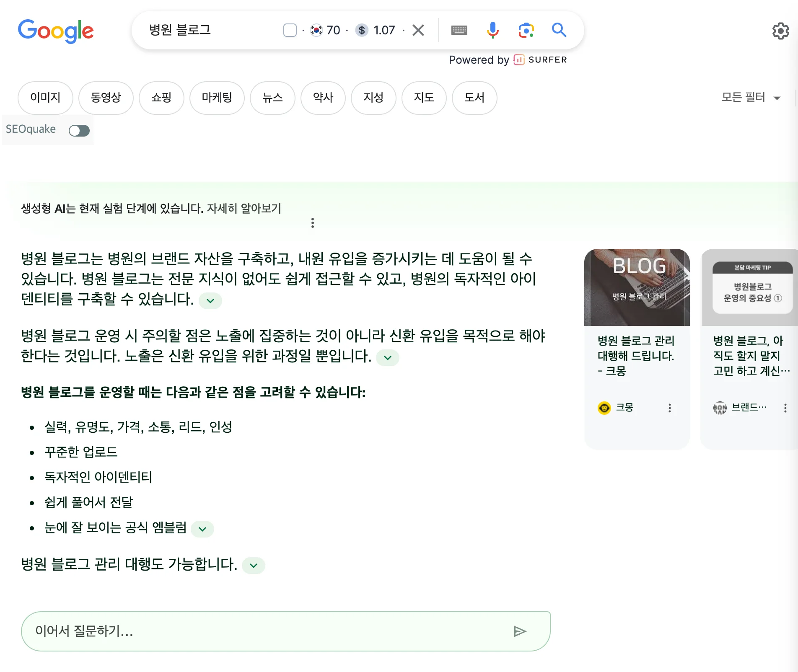Open the 크몽 card overflow menu
This screenshot has height=672, width=798.
click(670, 408)
